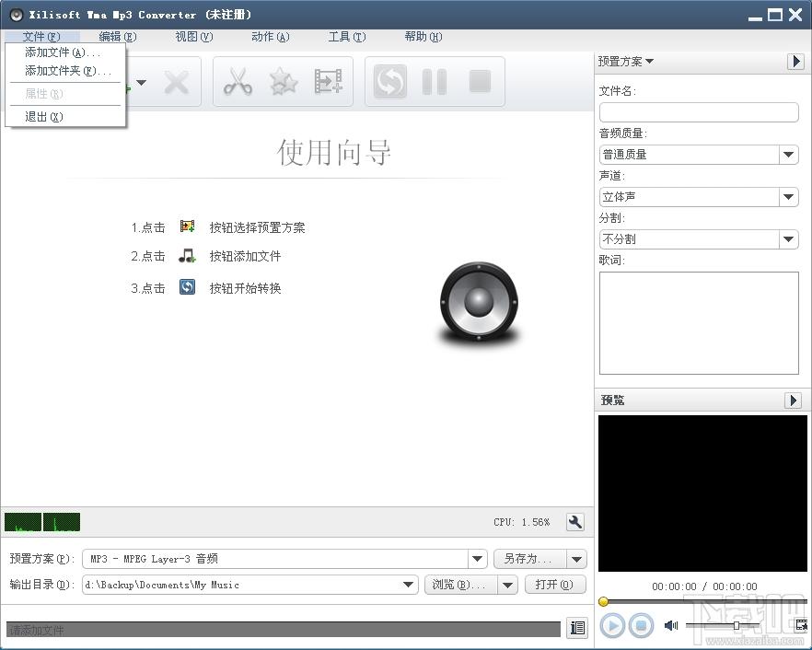Viewport: 812px width, 650px height.
Task: Click the preview stop button
Action: click(641, 626)
